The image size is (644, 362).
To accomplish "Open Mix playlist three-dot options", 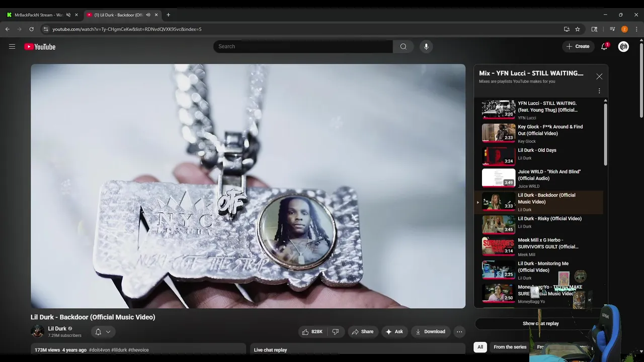I will (599, 91).
